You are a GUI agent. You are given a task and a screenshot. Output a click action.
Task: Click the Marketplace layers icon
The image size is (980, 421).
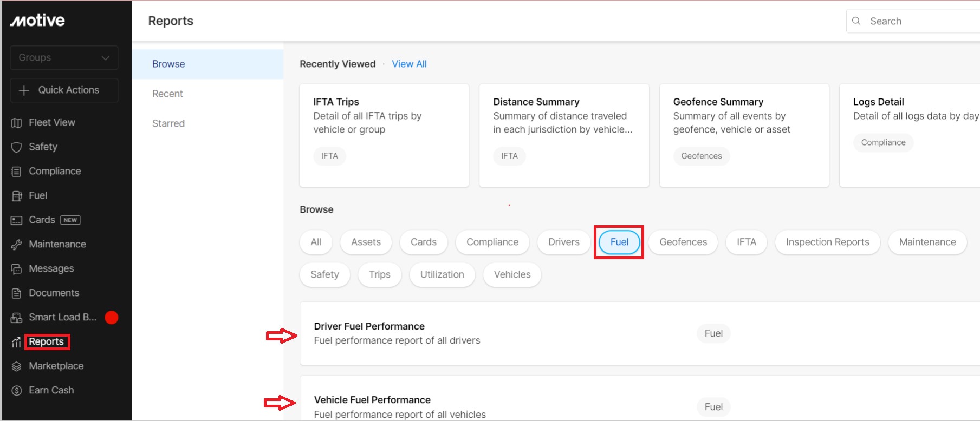click(16, 366)
